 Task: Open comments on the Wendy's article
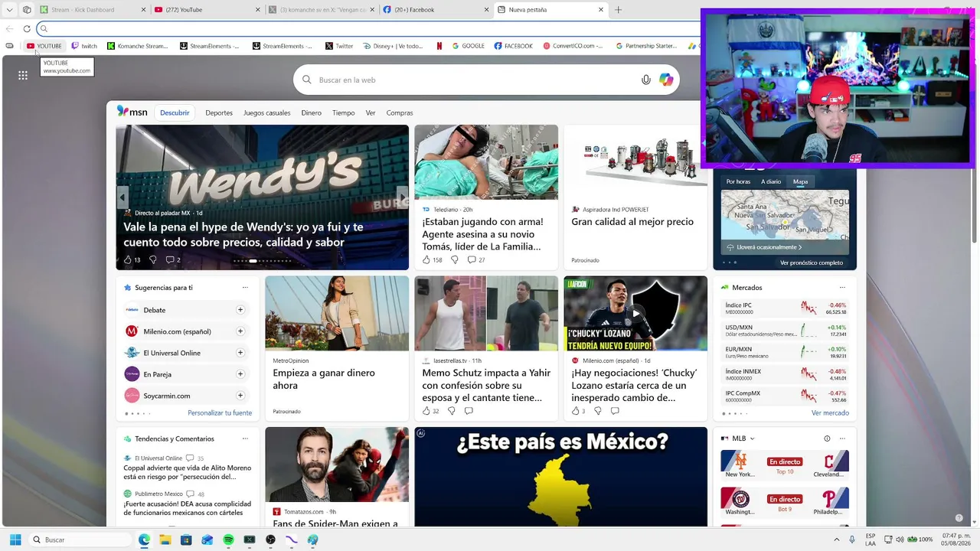(173, 260)
